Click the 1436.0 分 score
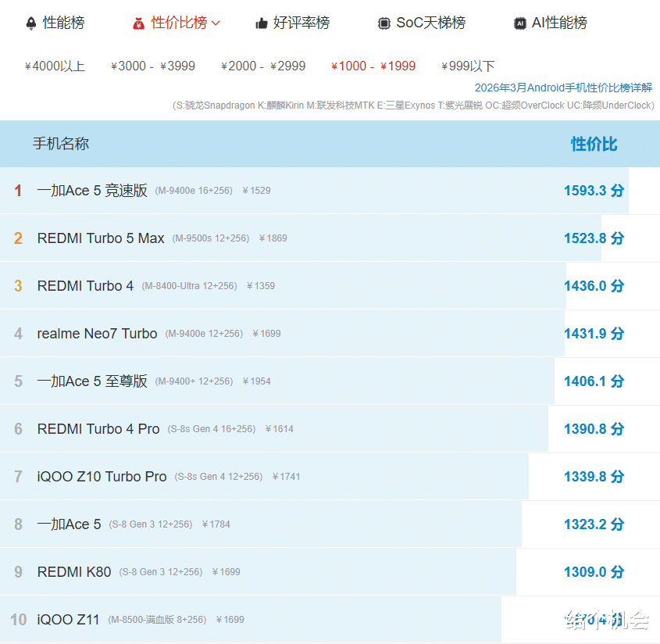 point(594,285)
